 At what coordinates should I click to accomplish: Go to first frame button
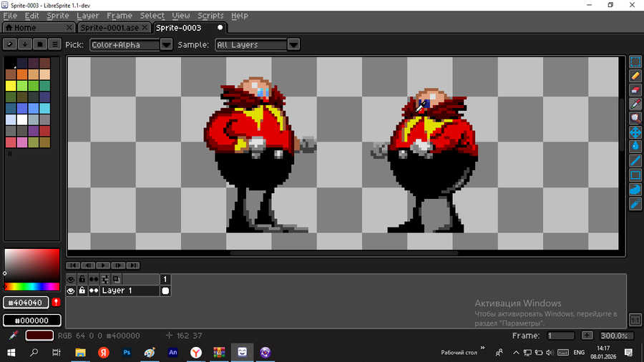pyautogui.click(x=73, y=265)
